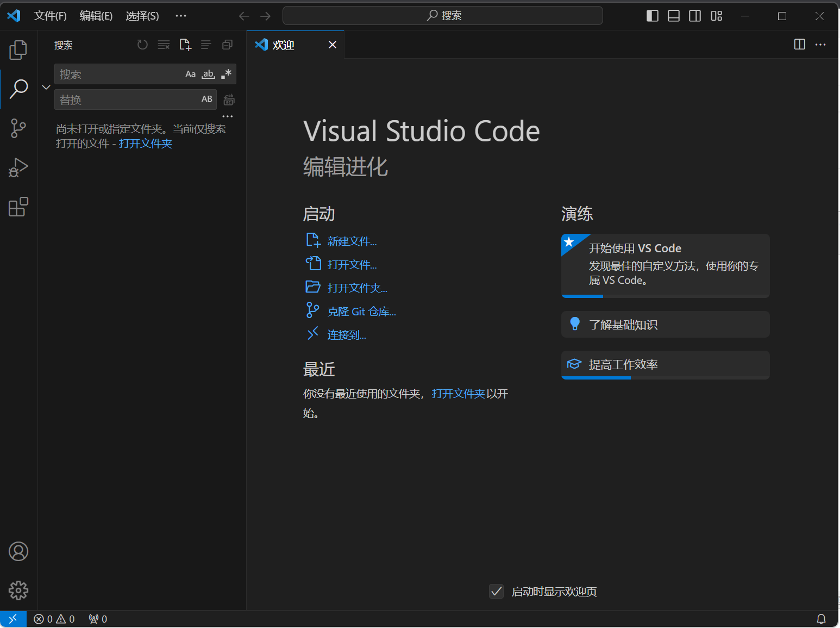The width and height of the screenshot is (840, 628).
Task: Open new search editor icon
Action: [185, 45]
